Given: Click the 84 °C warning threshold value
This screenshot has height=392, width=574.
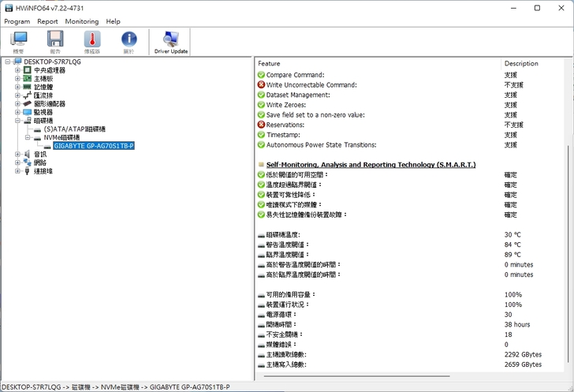Looking at the screenshot, I should pyautogui.click(x=512, y=245).
